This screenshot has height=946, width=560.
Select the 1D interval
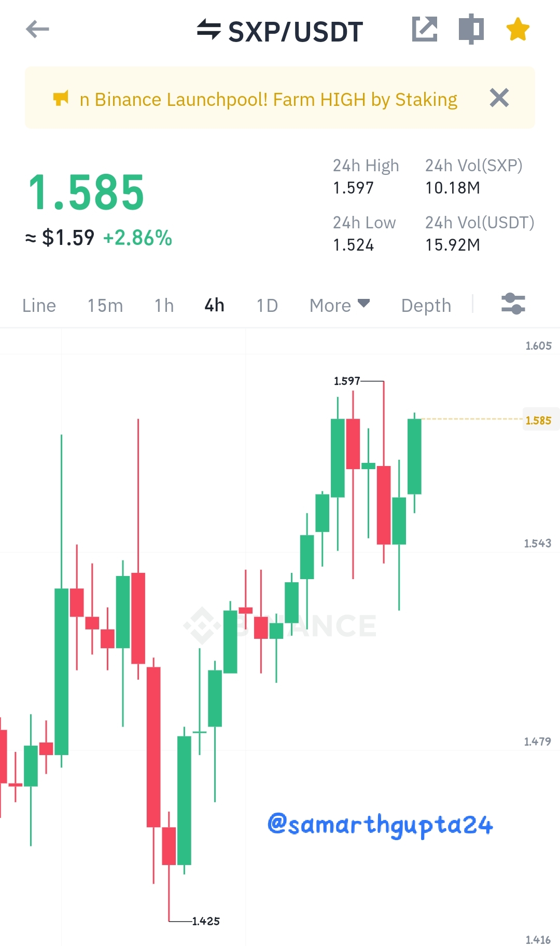click(x=268, y=305)
